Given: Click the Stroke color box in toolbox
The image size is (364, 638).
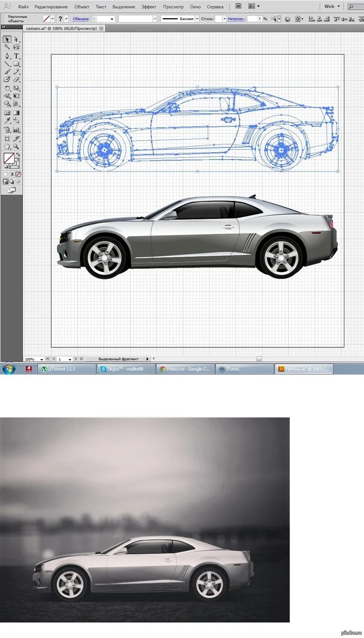Looking at the screenshot, I should click(x=17, y=166).
